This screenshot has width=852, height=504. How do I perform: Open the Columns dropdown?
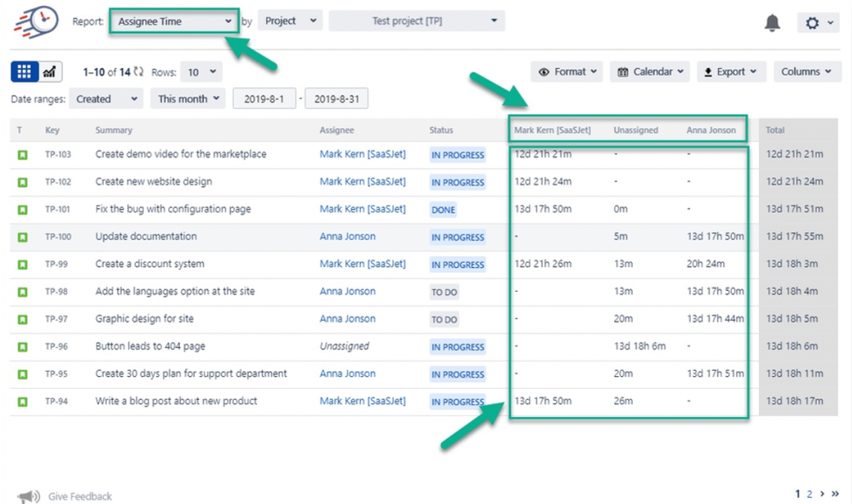coord(808,72)
